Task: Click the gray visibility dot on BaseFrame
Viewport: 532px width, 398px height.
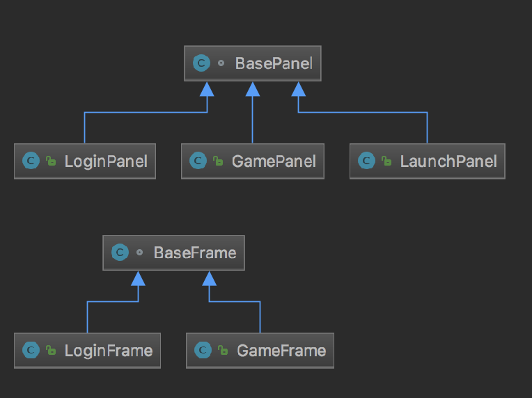Action: tap(140, 253)
